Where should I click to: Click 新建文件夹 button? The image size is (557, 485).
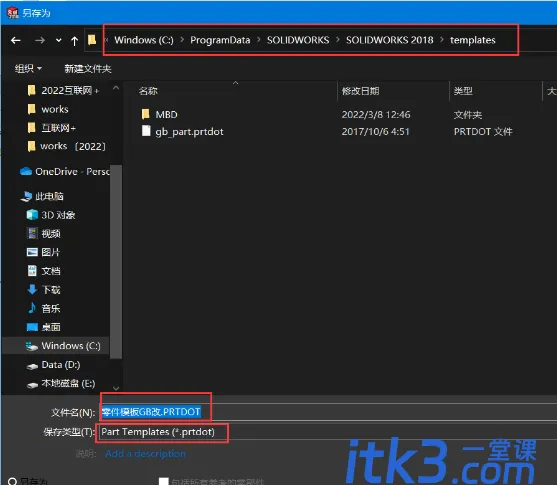(x=88, y=69)
